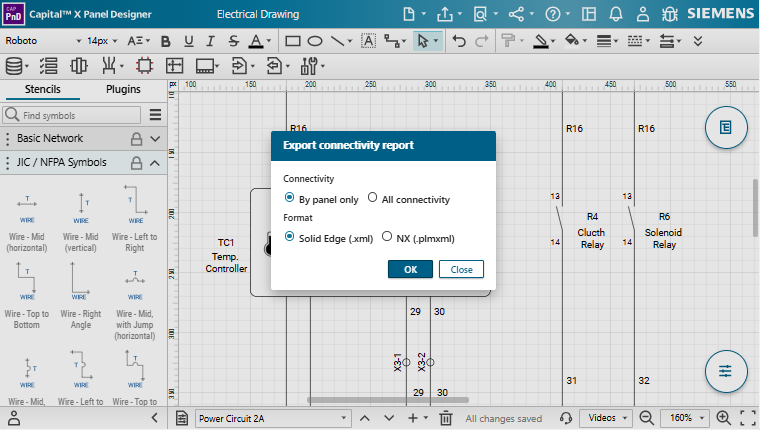The width and height of the screenshot is (760, 430).
Task: Click Close in export dialog
Action: (461, 270)
